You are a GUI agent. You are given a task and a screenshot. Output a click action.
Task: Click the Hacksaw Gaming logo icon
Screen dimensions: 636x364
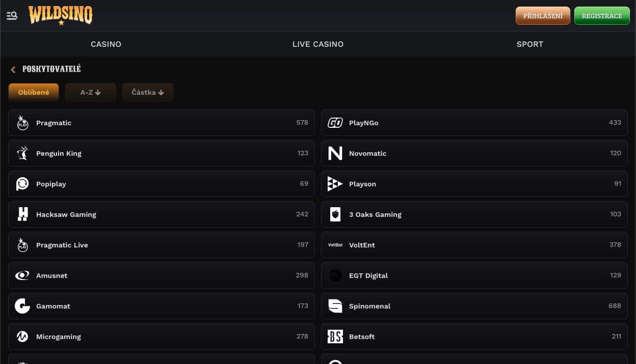(22, 214)
